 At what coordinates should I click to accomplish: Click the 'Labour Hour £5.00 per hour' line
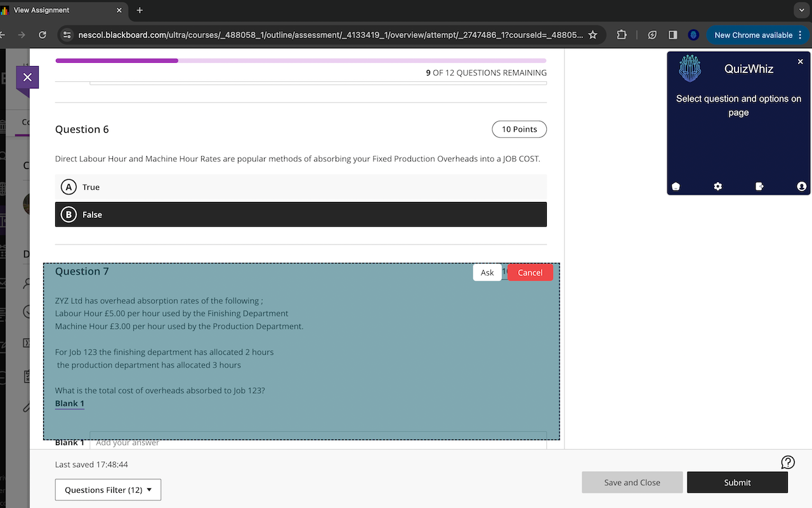point(172,314)
